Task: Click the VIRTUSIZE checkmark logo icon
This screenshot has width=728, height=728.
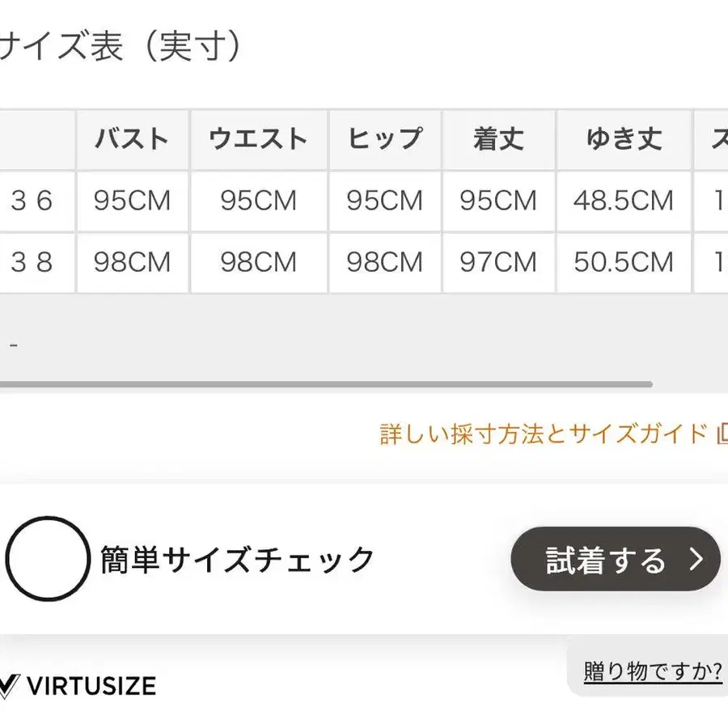Action: (x=9, y=686)
